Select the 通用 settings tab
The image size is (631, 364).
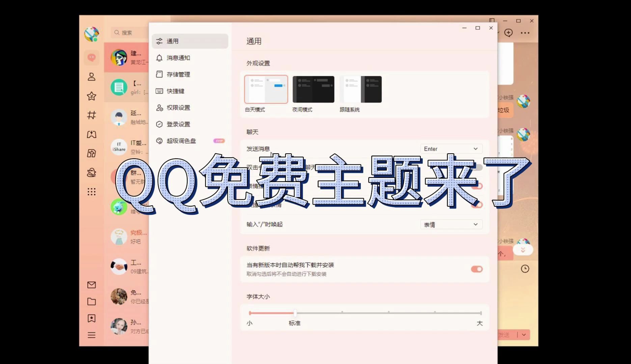tap(190, 41)
